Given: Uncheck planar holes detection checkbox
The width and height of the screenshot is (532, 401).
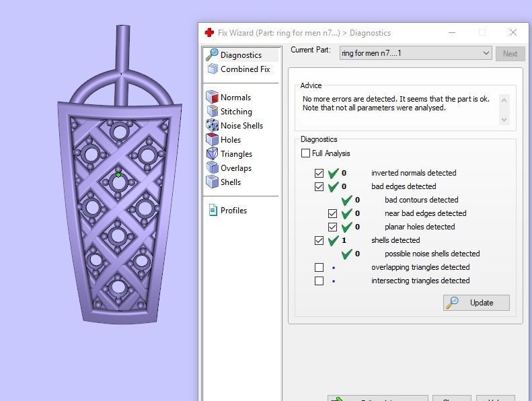Looking at the screenshot, I should [x=332, y=227].
